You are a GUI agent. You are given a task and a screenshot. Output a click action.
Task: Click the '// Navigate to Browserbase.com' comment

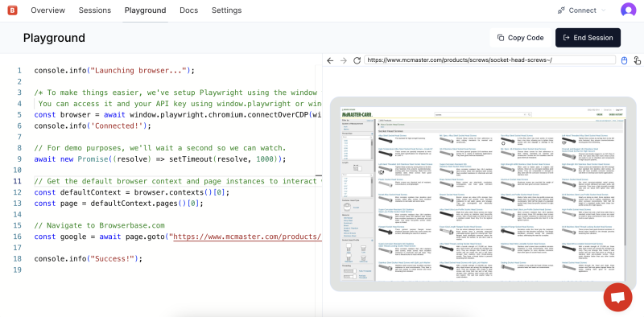(99, 225)
